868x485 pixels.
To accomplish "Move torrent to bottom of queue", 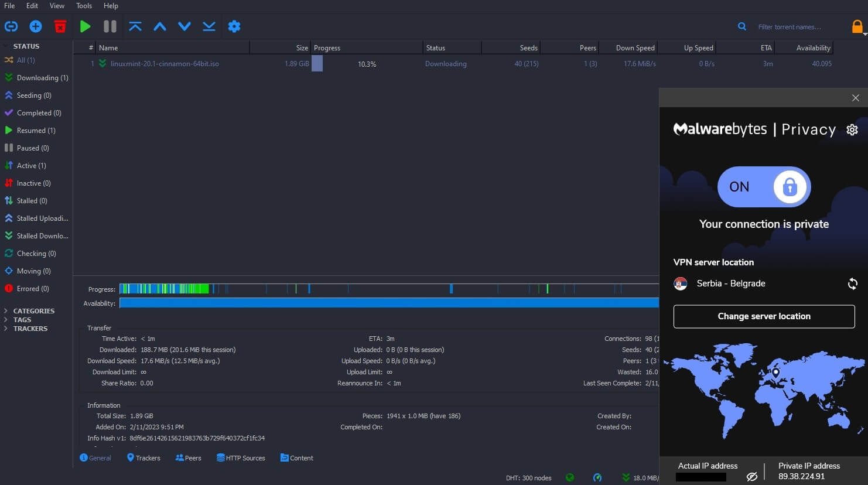I will point(209,26).
